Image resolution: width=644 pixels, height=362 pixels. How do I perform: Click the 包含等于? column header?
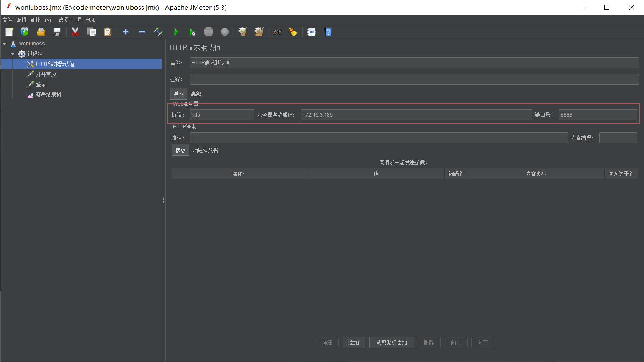(x=621, y=174)
